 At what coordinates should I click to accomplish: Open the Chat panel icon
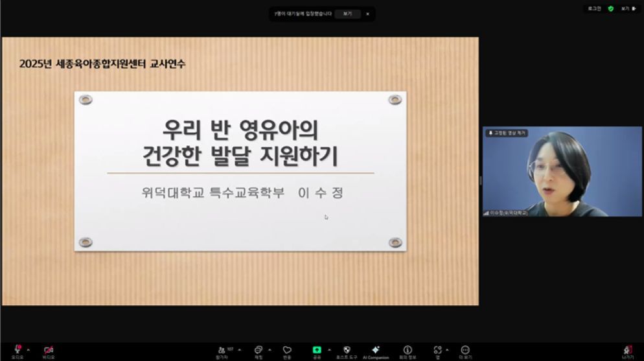point(259,350)
